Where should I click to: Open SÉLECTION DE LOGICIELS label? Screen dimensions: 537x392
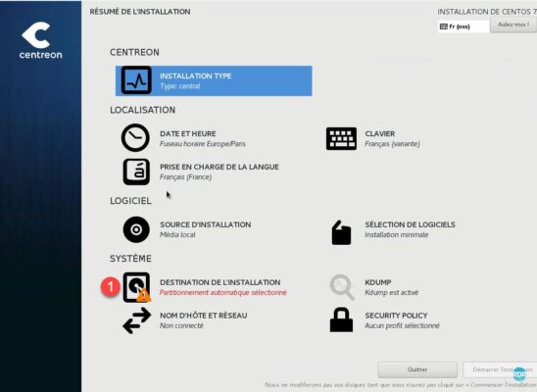[x=410, y=224]
